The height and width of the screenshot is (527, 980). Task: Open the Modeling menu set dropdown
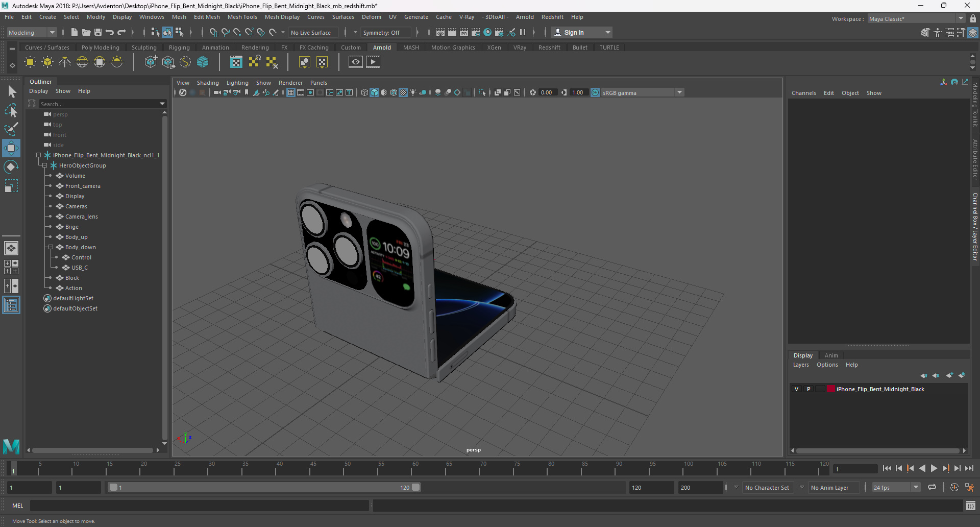32,32
